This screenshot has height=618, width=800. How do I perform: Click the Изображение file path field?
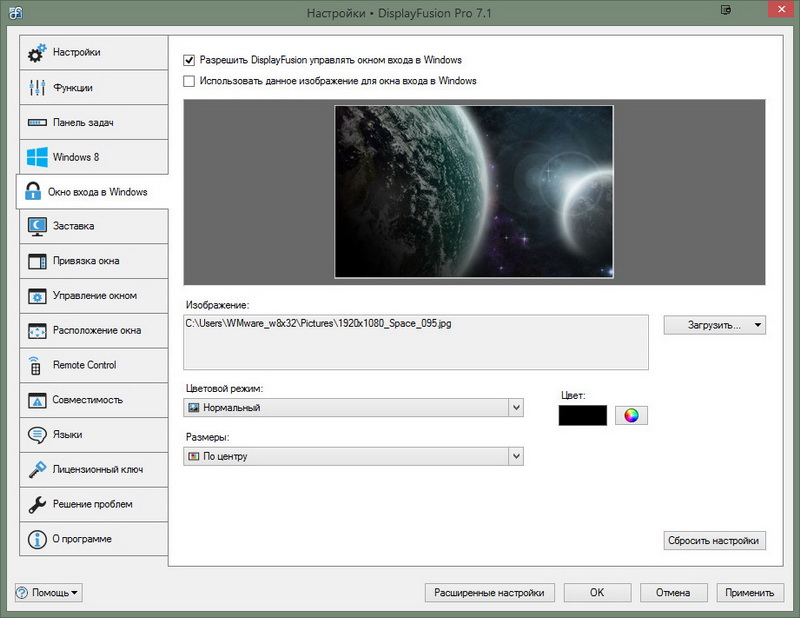[x=416, y=342]
